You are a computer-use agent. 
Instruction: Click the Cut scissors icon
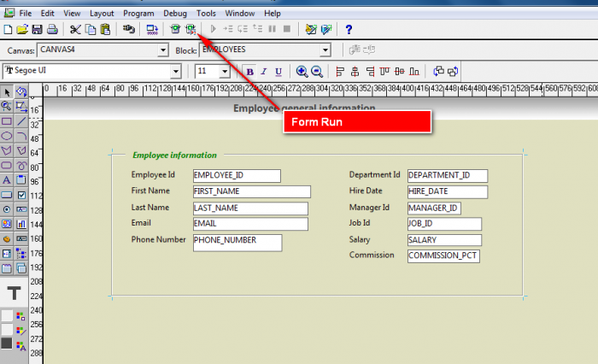(x=75, y=29)
